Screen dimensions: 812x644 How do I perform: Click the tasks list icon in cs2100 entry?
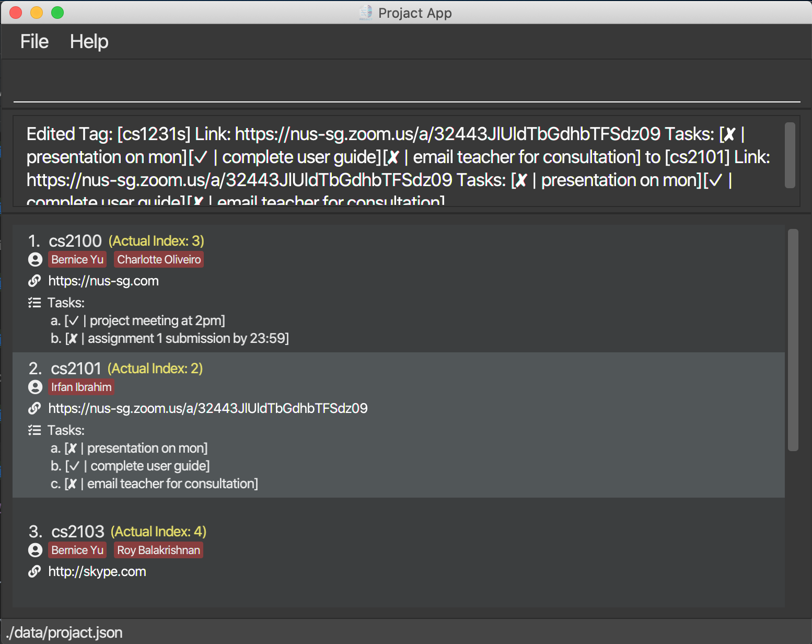(x=34, y=303)
